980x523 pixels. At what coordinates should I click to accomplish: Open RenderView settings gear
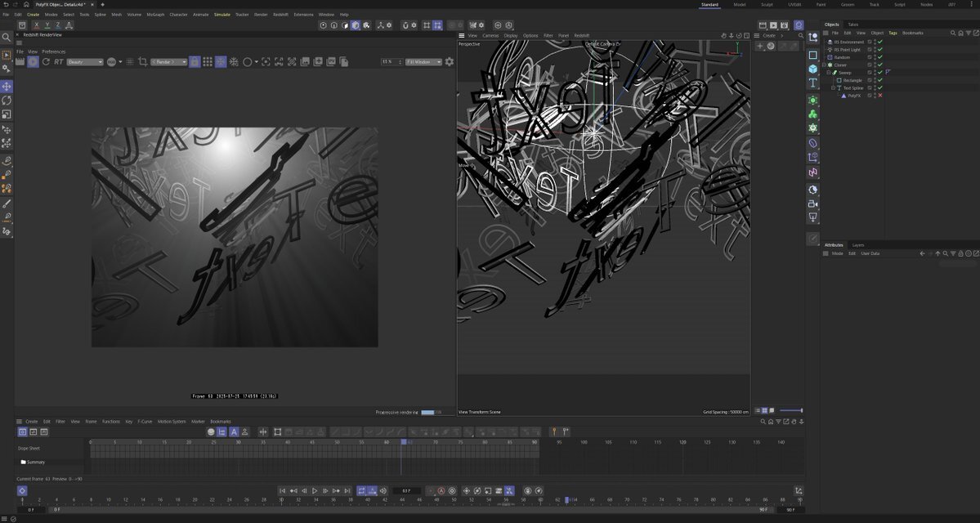(449, 62)
